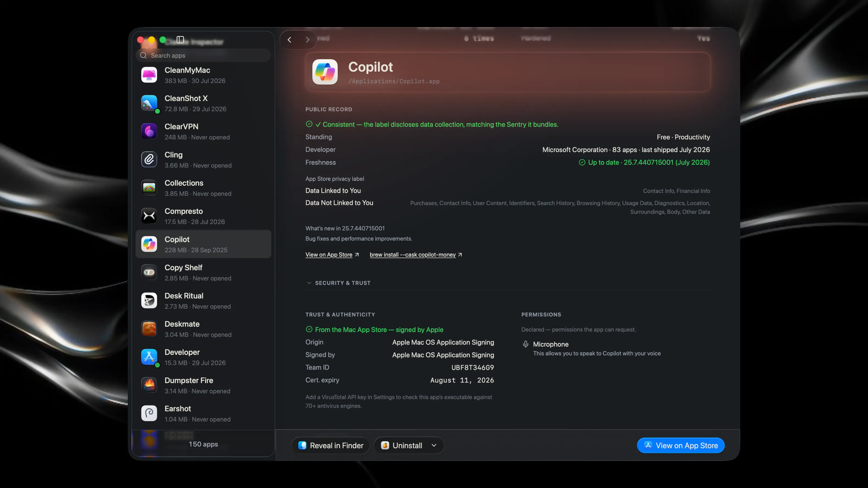The image size is (868, 488).
Task: Click the Free · Productivity standing value
Action: click(683, 137)
